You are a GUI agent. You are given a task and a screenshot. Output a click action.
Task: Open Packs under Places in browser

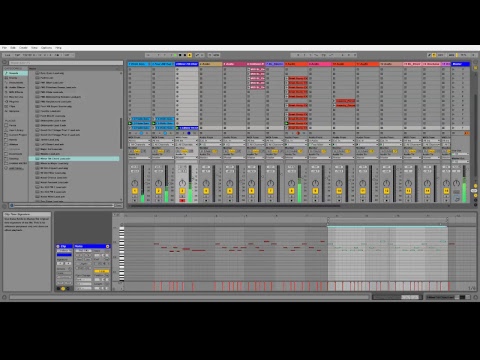tap(16, 125)
